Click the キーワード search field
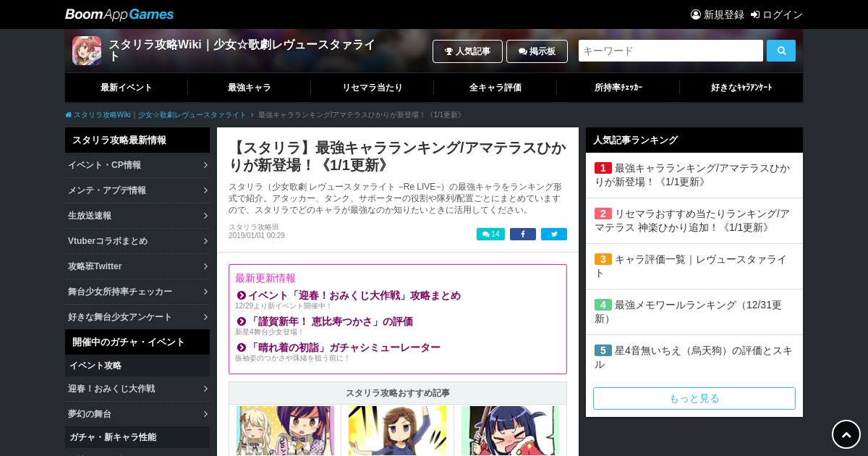The height and width of the screenshot is (456, 868). [x=671, y=51]
